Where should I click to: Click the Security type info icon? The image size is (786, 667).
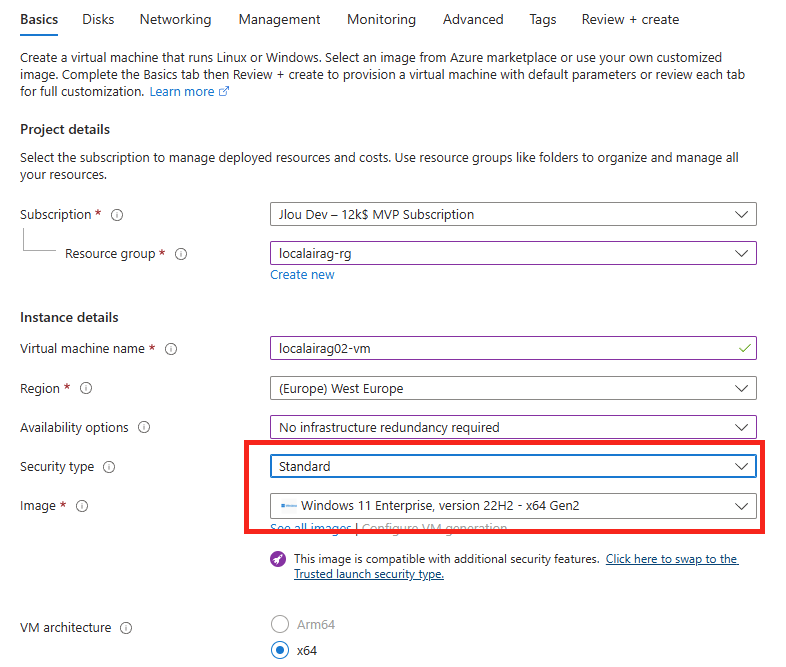pyautogui.click(x=109, y=467)
